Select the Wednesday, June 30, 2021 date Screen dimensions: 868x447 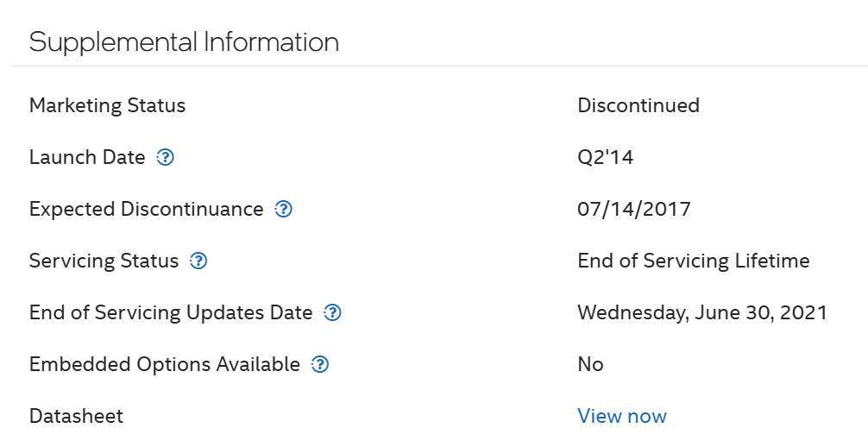[701, 313]
